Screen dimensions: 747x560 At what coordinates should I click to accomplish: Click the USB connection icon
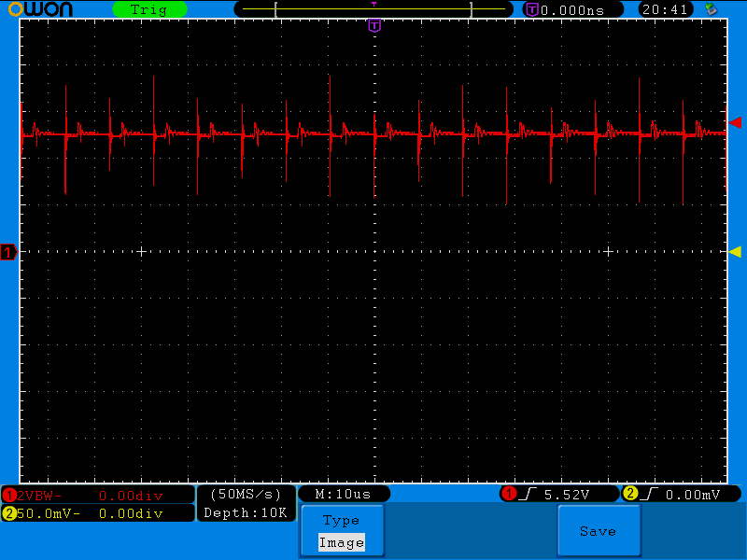coord(712,9)
